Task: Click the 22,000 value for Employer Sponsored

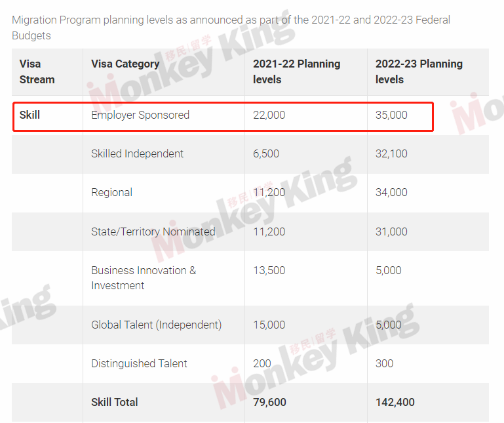Action: (269, 115)
